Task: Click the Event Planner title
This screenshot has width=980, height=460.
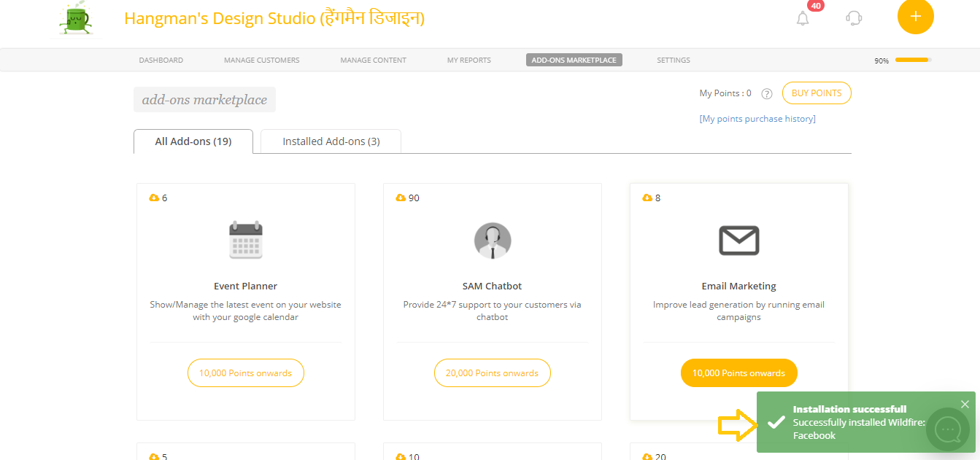Action: [246, 286]
